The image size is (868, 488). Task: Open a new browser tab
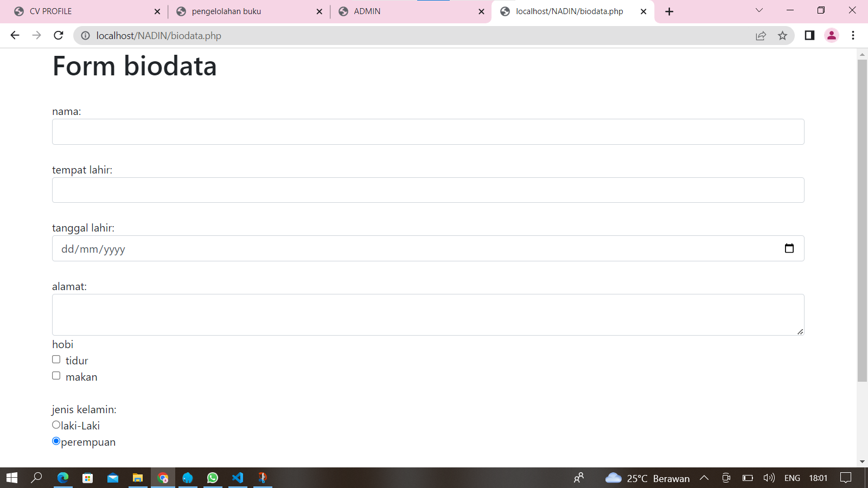[669, 11]
